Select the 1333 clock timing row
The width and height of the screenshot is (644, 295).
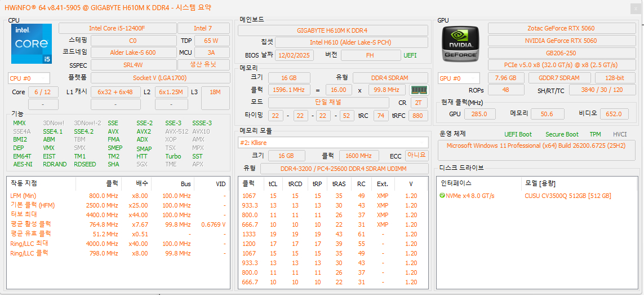pyautogui.click(x=333, y=234)
